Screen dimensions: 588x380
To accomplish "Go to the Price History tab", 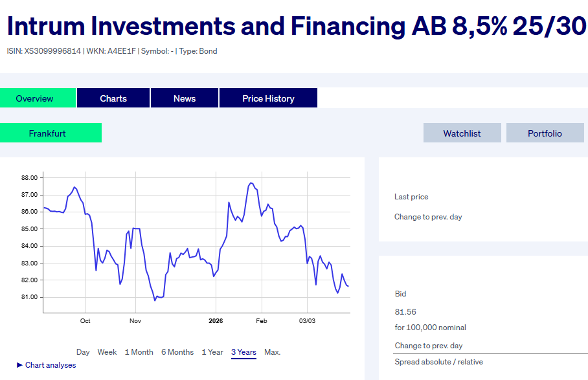I will click(x=268, y=98).
